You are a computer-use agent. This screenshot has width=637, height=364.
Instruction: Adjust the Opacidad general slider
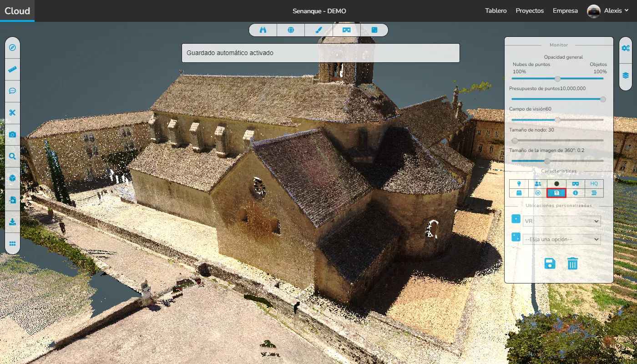coord(557,79)
